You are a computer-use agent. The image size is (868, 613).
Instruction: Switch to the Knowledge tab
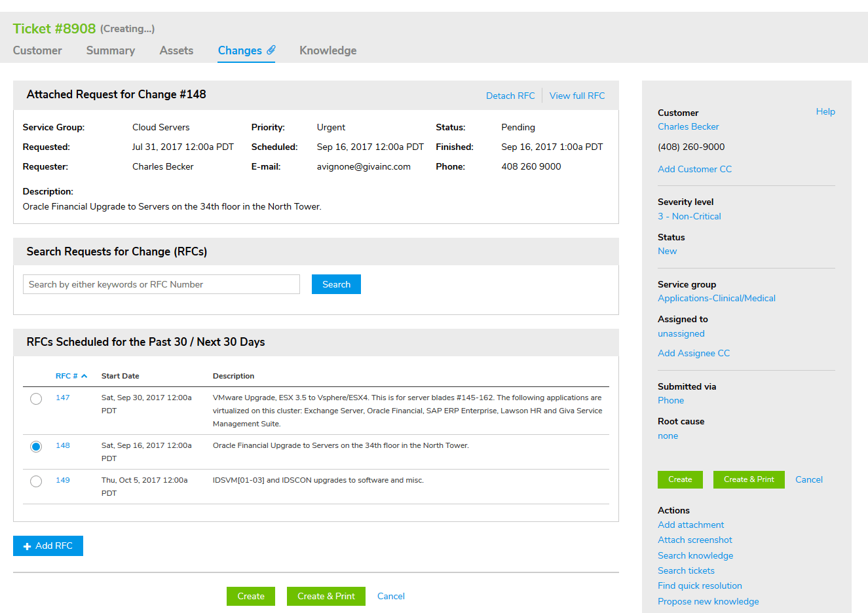[328, 50]
